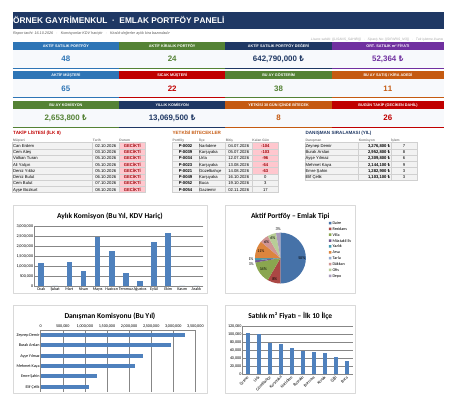456x406 pixels.
Task: Select the Gaziemir district cell
Action: (212, 189)
